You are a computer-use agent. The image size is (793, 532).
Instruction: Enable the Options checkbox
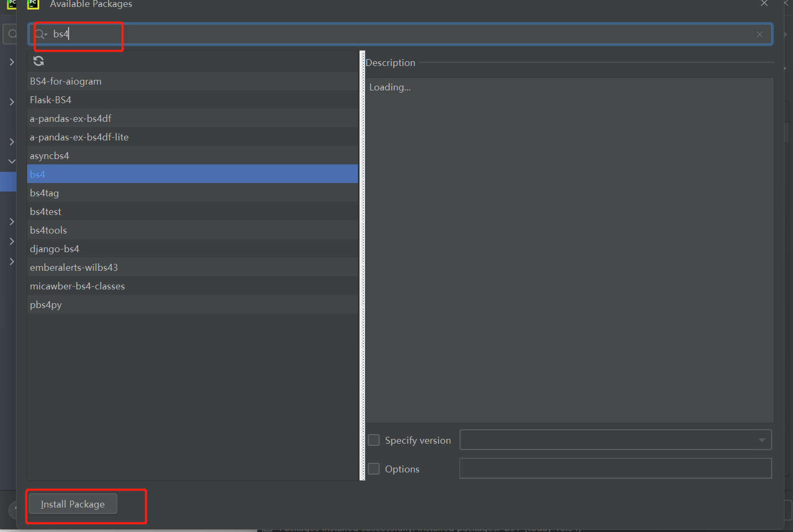pyautogui.click(x=374, y=469)
